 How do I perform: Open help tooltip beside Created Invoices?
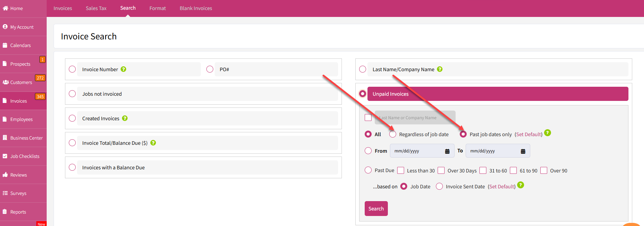125,118
